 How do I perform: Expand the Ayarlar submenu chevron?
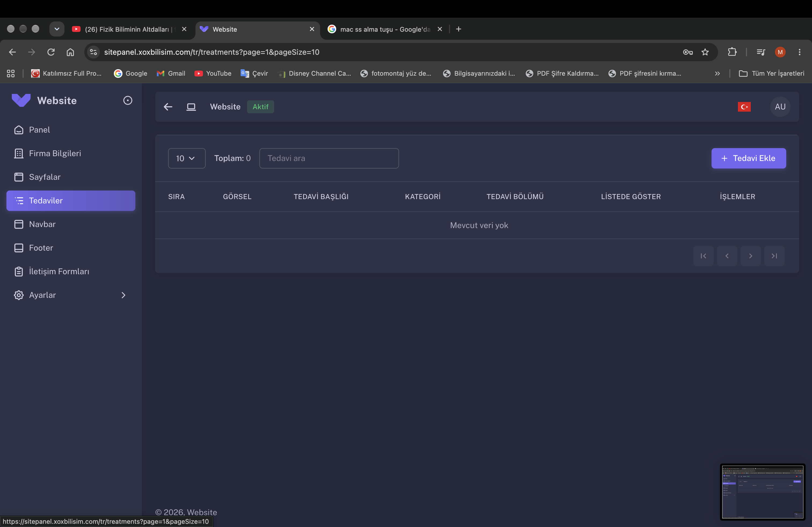point(124,295)
